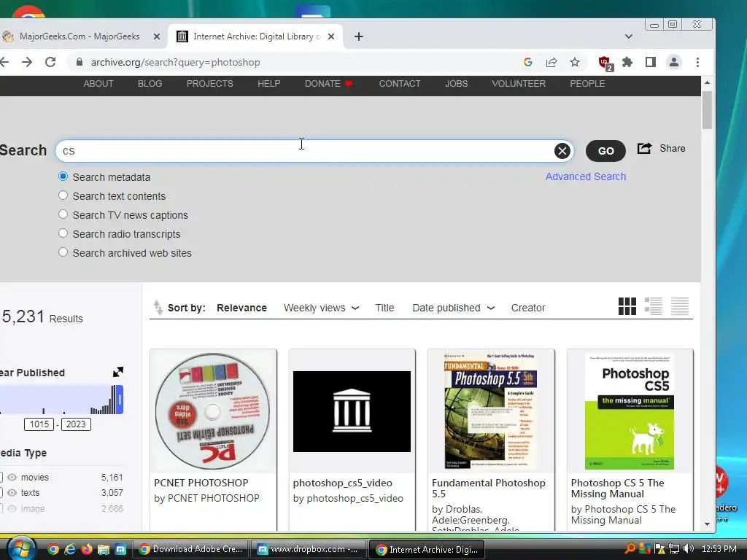Click the Share arrow icon
747x560 pixels.
(644, 148)
